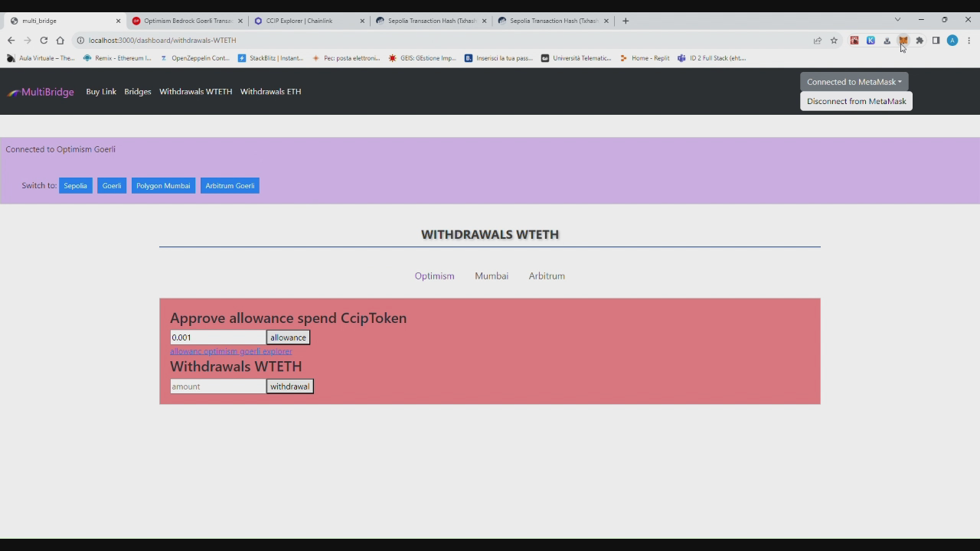Switch network to Arbitrum Goerli
980x551 pixels.
[x=230, y=186]
